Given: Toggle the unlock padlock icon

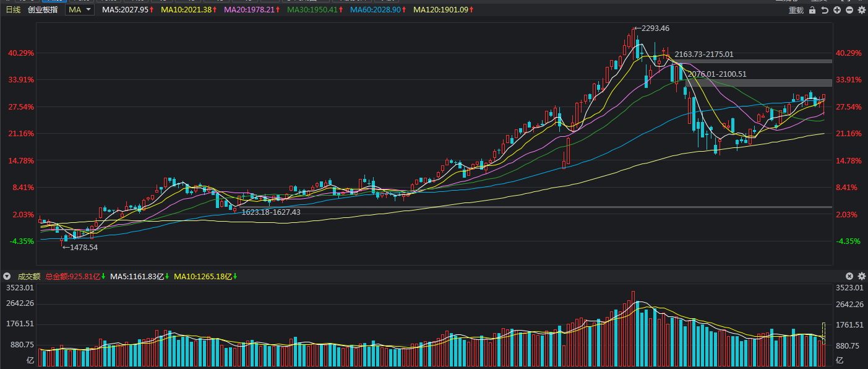Looking at the screenshot, I should (812, 10).
